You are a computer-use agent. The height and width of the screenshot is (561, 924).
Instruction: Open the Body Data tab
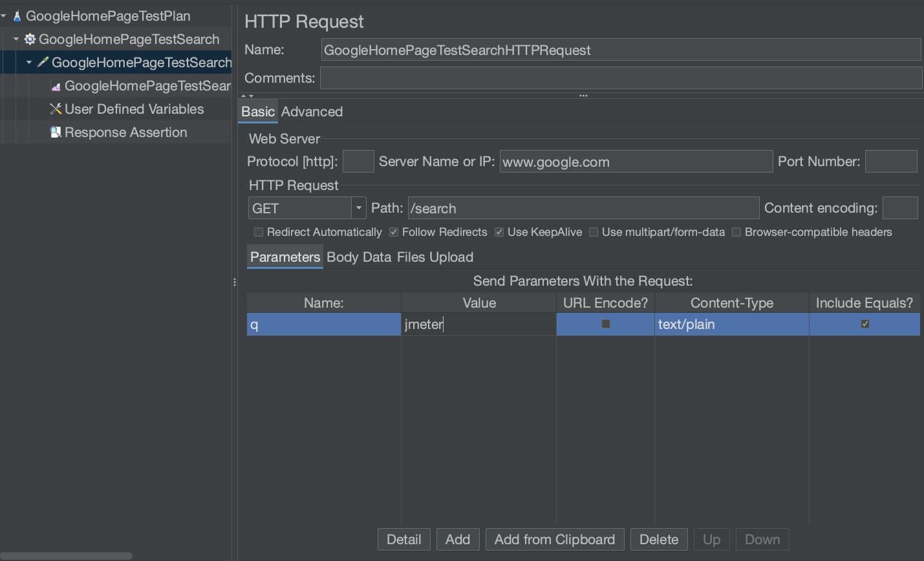coord(359,257)
